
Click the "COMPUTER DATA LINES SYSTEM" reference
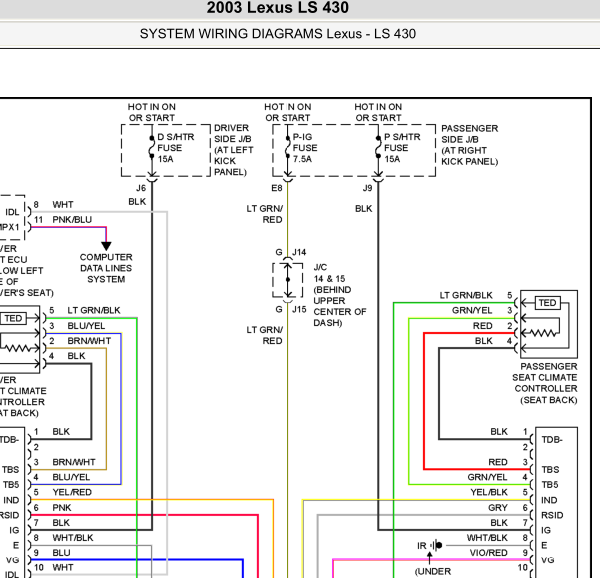point(106,268)
